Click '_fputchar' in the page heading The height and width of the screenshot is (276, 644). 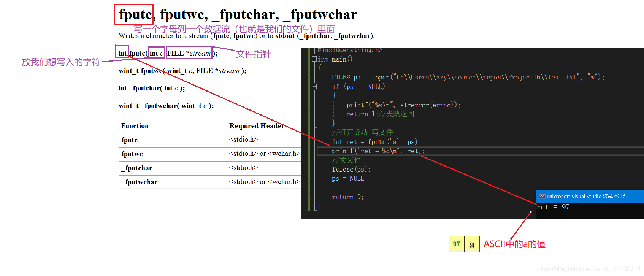(x=246, y=14)
